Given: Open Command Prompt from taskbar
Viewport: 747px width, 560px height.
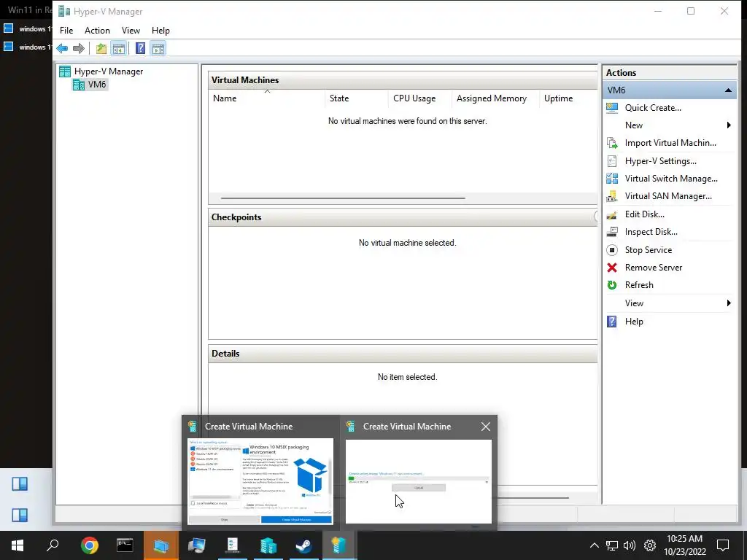Looking at the screenshot, I should coord(125,545).
